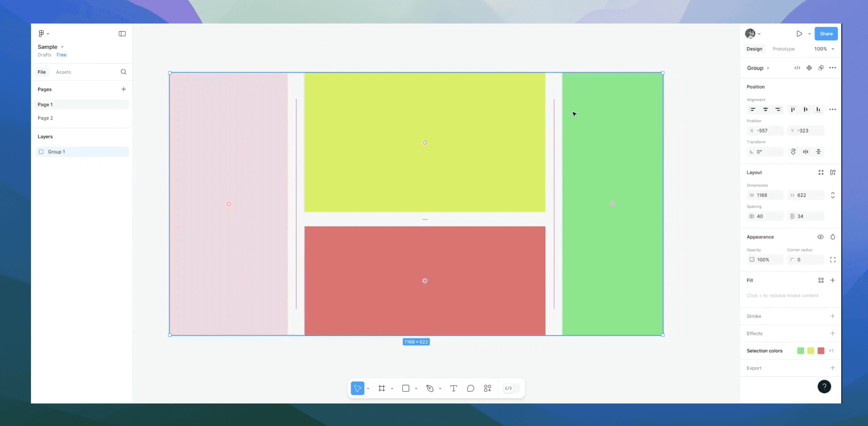Select the Text tool
The height and width of the screenshot is (426, 868).
(x=453, y=388)
